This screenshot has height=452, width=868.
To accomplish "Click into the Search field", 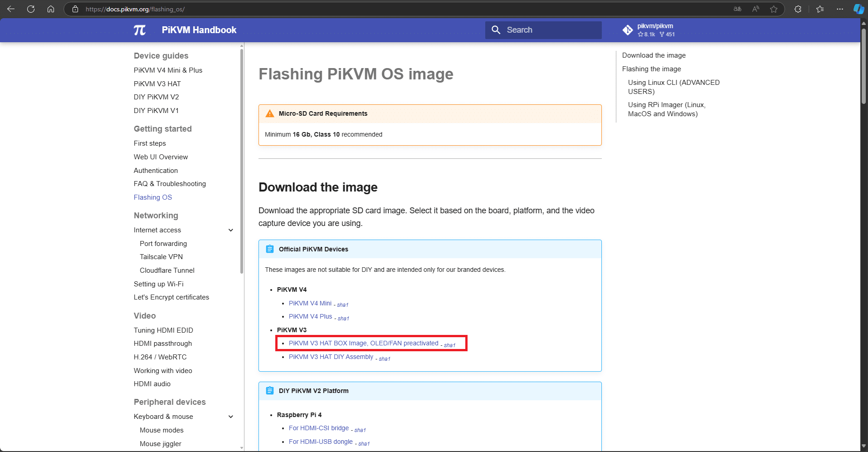I will pyautogui.click(x=543, y=30).
